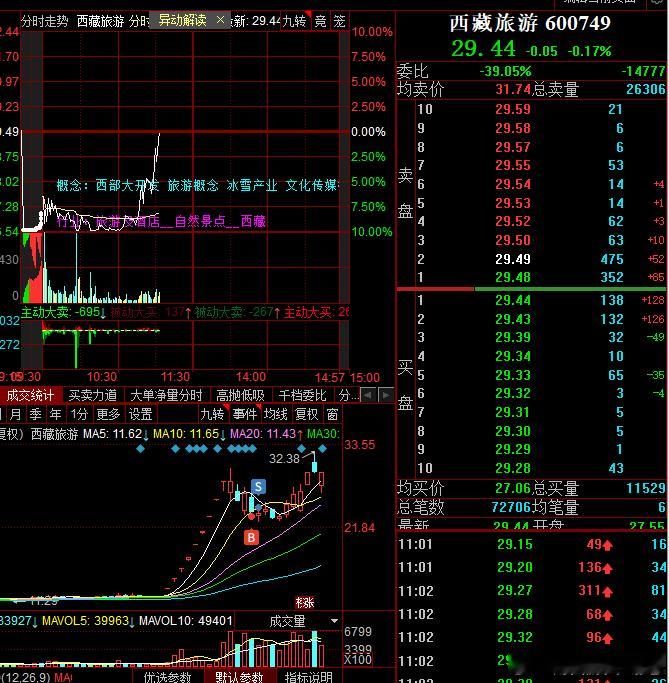Click the last blue diamond event marker above the K-line
This screenshot has height=683, width=669.
322,448
